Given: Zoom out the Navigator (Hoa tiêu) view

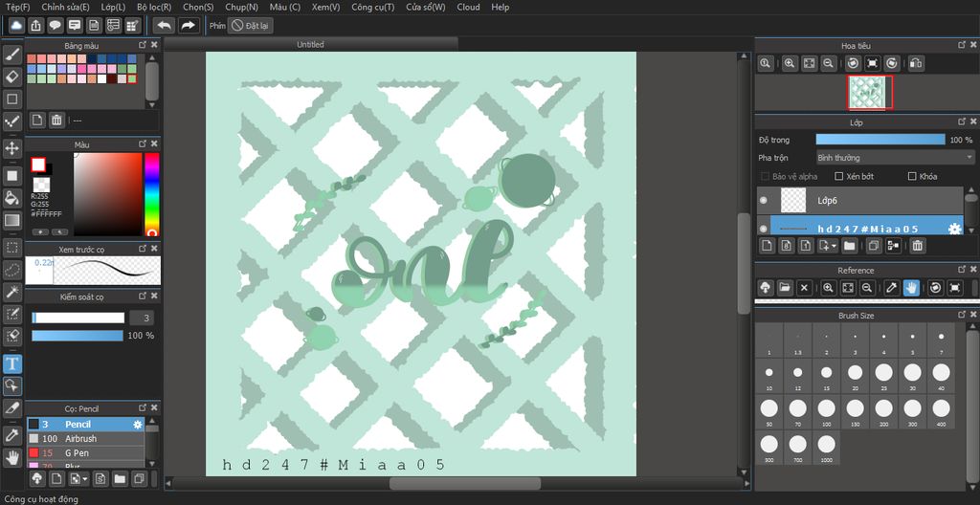Looking at the screenshot, I should click(x=828, y=63).
